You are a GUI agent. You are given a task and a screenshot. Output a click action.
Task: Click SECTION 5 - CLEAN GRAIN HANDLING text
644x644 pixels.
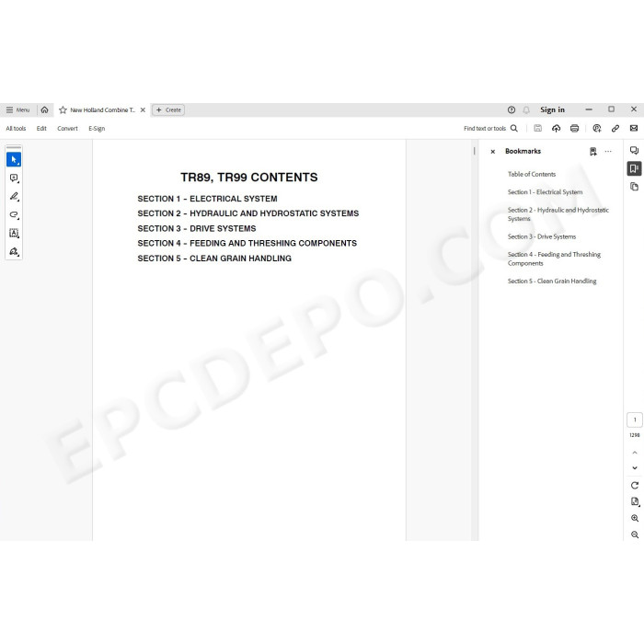coord(214,259)
